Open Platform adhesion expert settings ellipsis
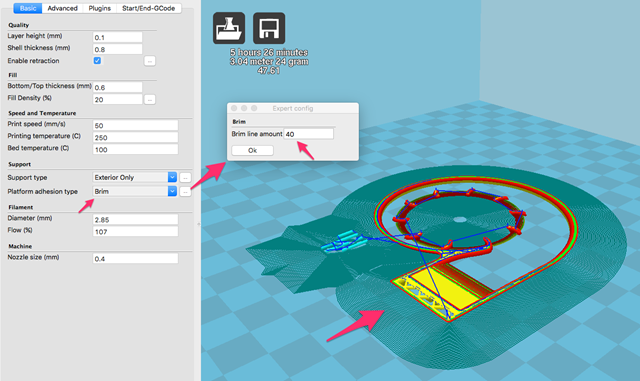This screenshot has width=640, height=381. pos(185,192)
